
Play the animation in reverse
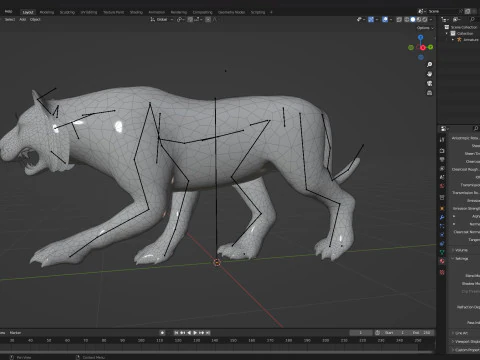[x=189, y=333]
